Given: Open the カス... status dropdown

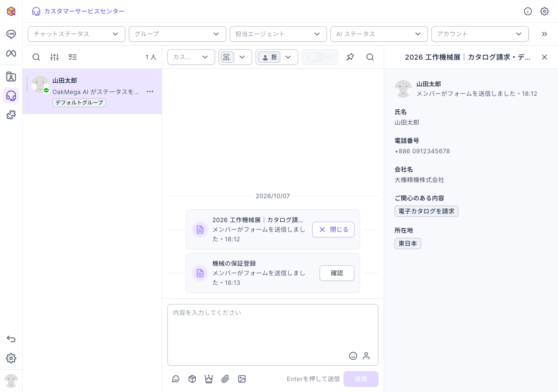Looking at the screenshot, I should point(191,57).
